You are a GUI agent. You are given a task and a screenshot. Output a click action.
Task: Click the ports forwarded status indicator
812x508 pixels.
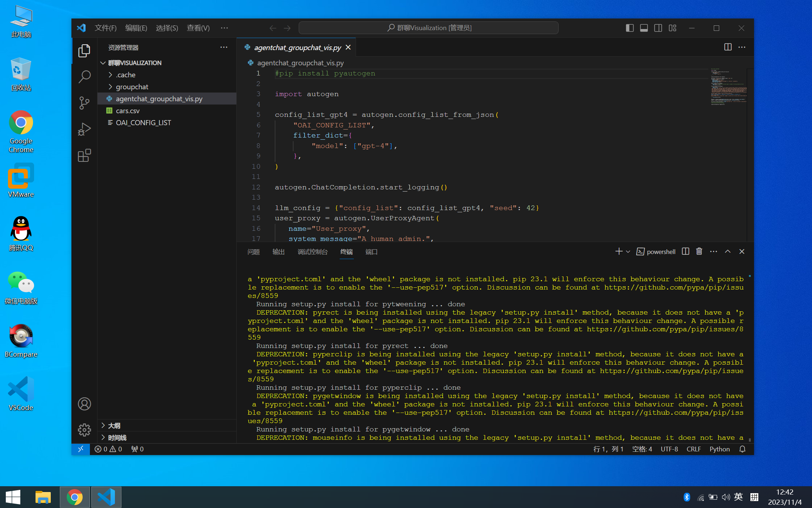[x=137, y=449]
